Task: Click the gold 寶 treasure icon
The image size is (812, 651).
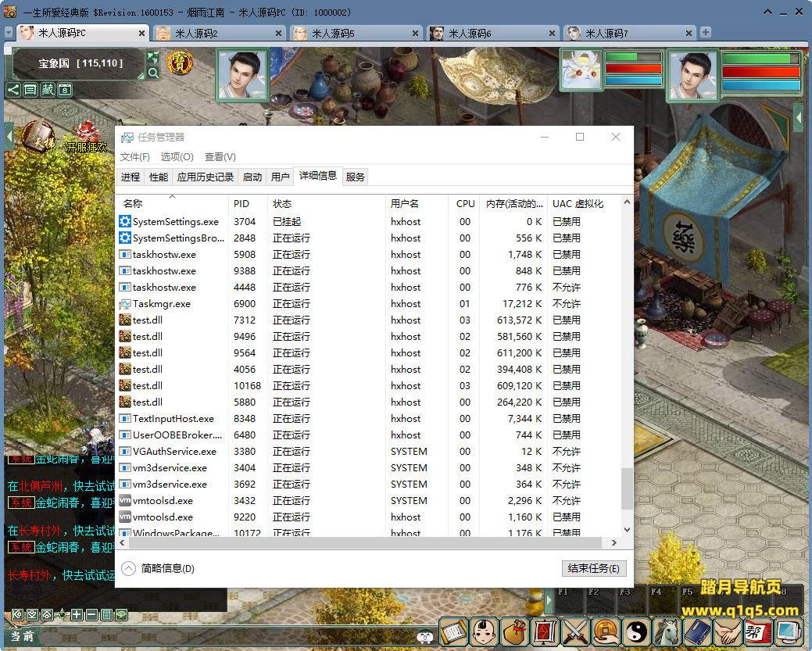Action: click(x=180, y=63)
